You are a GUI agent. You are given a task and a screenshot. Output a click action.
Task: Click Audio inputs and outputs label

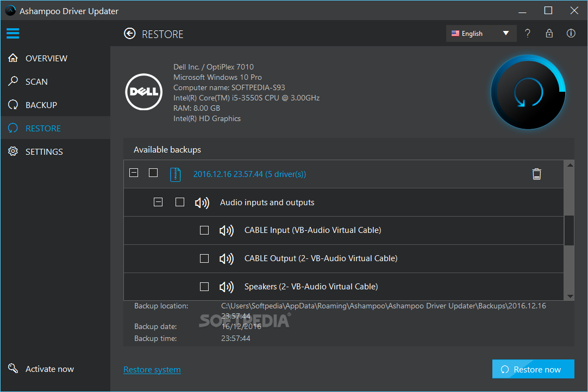coord(267,203)
